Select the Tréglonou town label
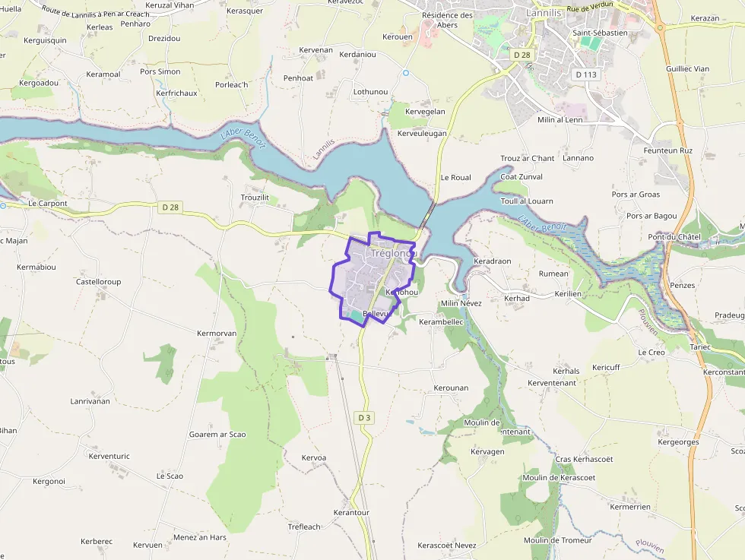The width and height of the screenshot is (745, 560). tap(394, 253)
